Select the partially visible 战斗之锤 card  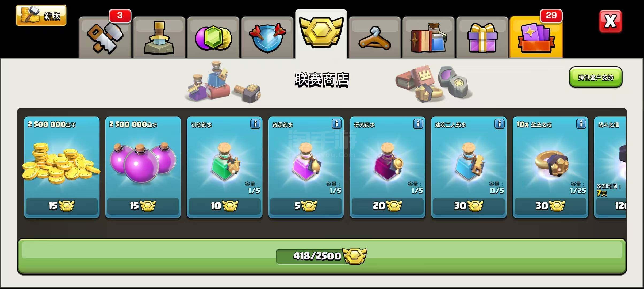[x=610, y=167]
